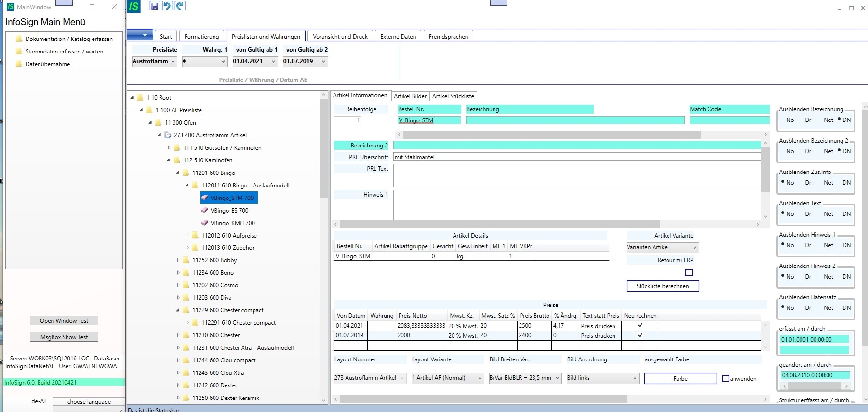
Task: Enable the Retour zu ERP checkbox
Action: click(689, 273)
